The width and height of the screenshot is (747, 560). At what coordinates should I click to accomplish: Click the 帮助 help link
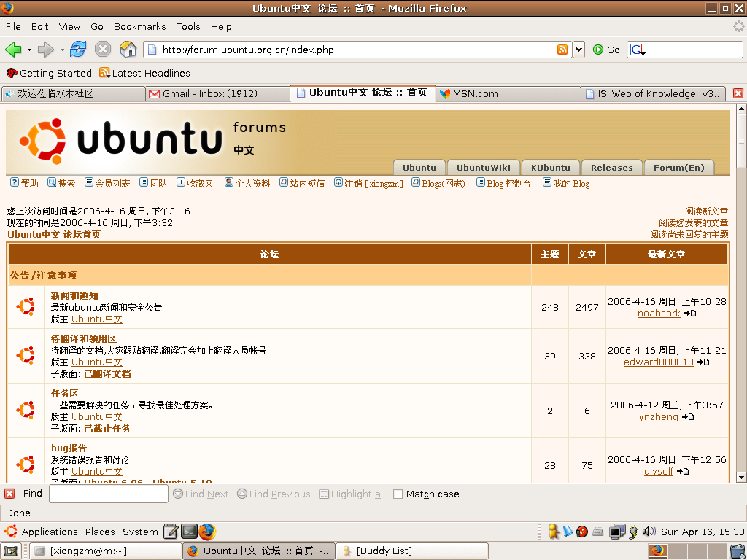[24, 183]
